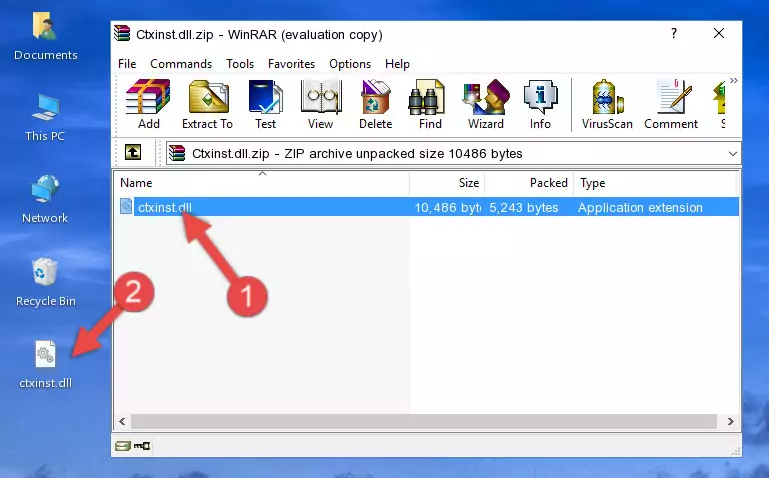Click the horizontal scrollbar track
769x478 pixels.
tap(424, 421)
